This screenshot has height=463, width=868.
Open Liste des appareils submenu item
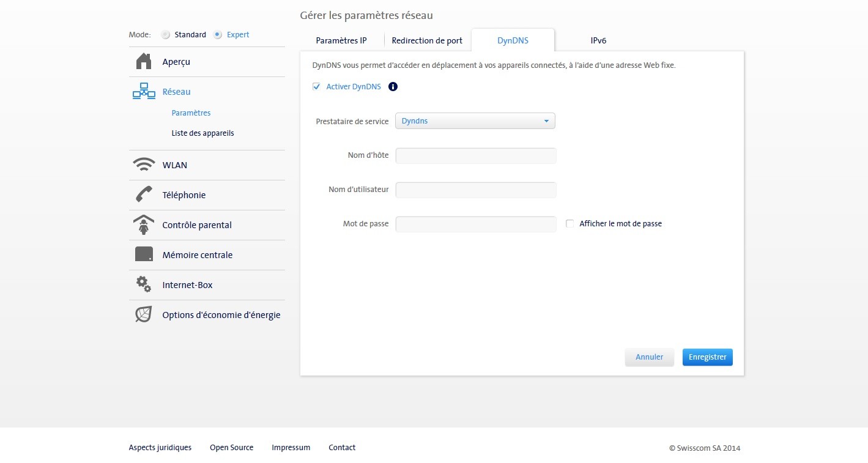click(x=202, y=133)
